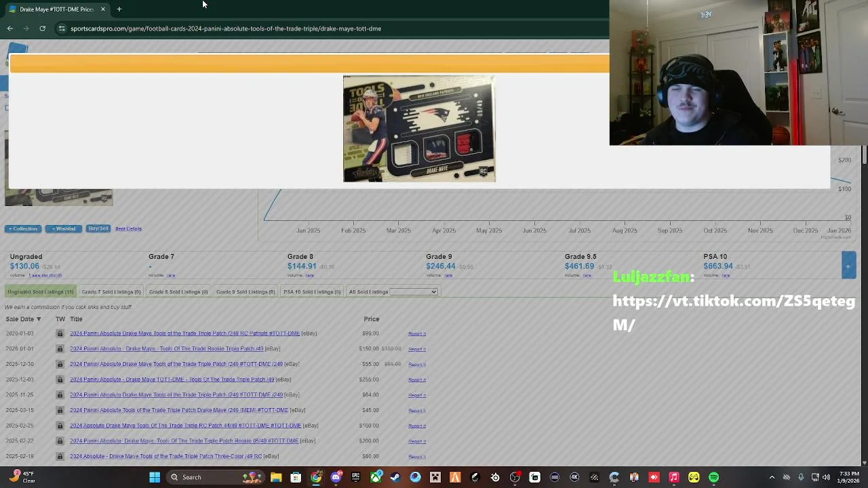Show hidden system tray icons
This screenshot has width=868, height=488.
[772, 477]
